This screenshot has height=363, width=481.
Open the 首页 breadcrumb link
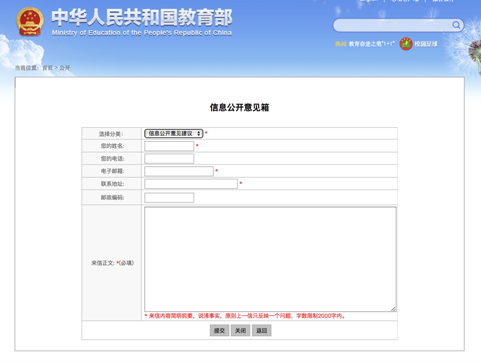pos(47,68)
